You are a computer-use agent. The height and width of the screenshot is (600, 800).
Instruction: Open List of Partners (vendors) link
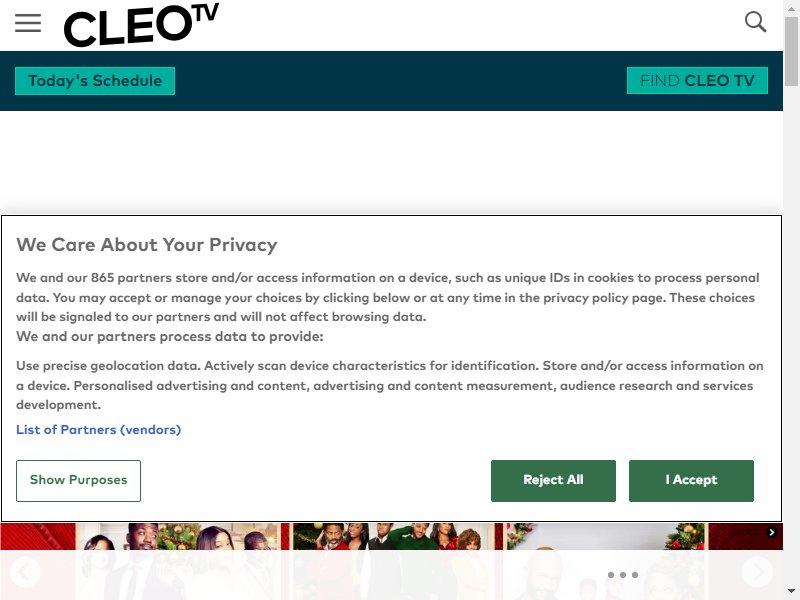98,430
